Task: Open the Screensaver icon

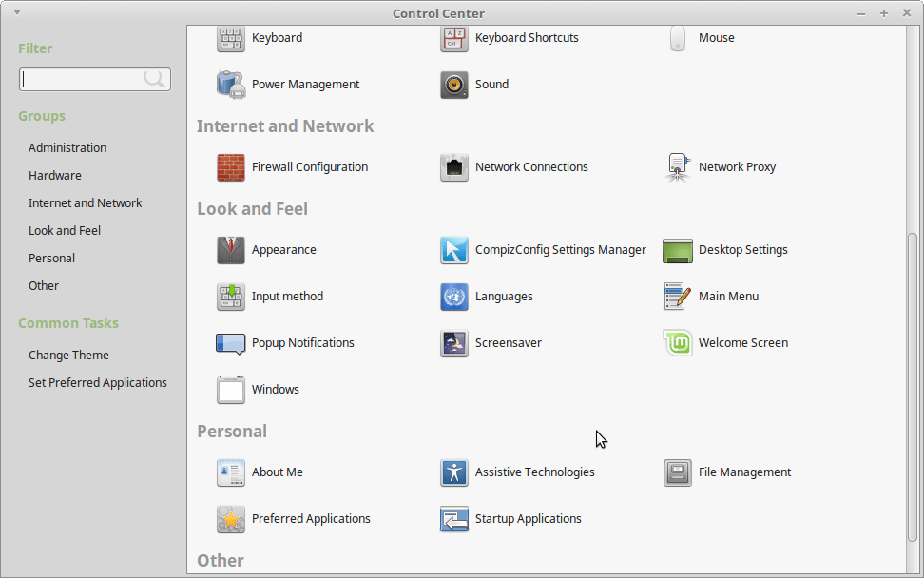Action: 453,343
